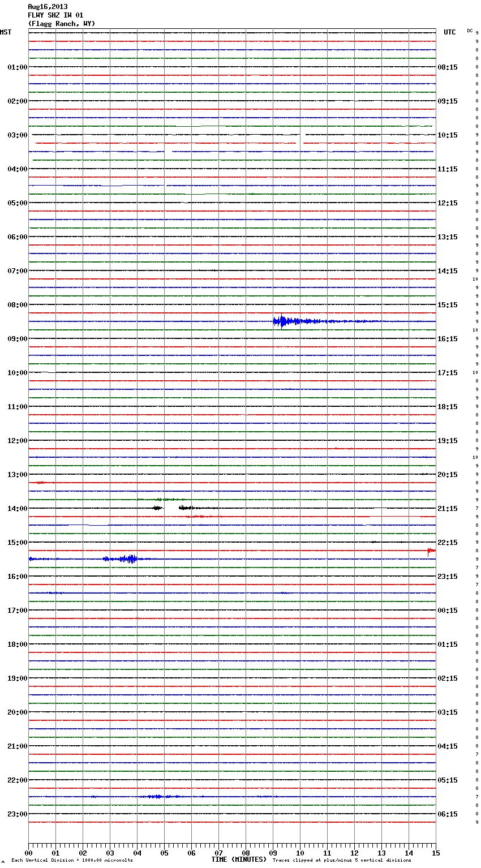Click the 04:15 UTC time label

point(448,746)
